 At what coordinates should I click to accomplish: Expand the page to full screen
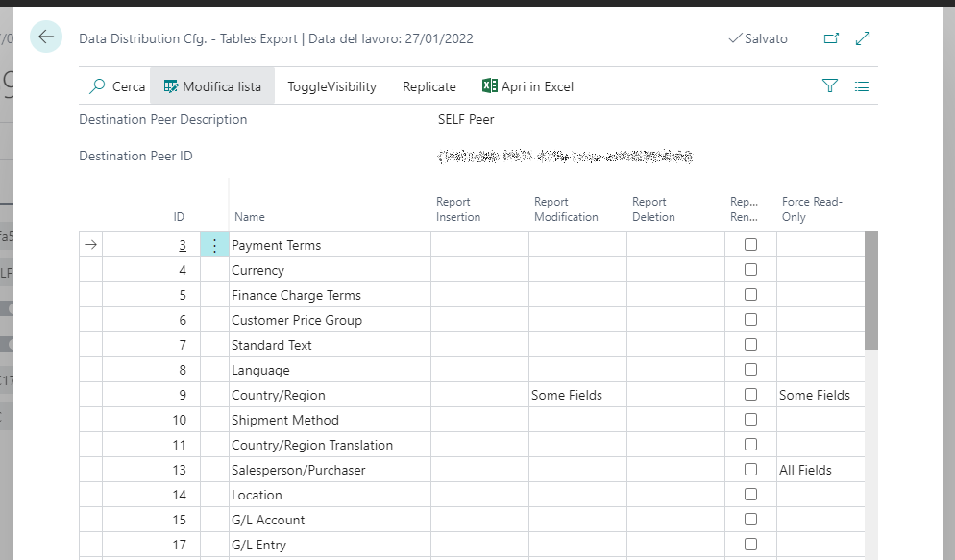pos(863,38)
